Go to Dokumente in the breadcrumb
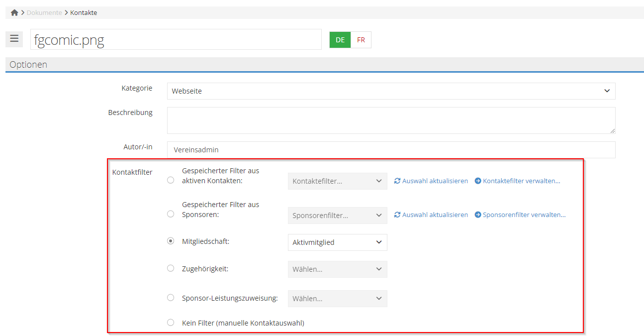This screenshot has width=644, height=336. [44, 13]
